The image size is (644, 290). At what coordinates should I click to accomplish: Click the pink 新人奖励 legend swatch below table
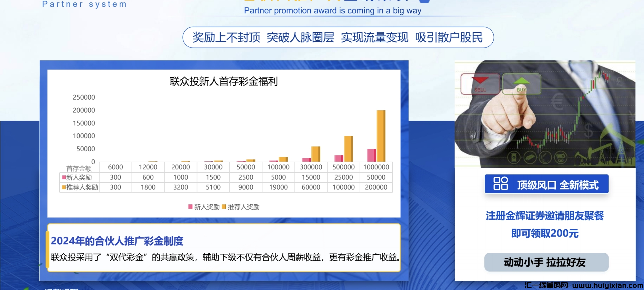190,206
